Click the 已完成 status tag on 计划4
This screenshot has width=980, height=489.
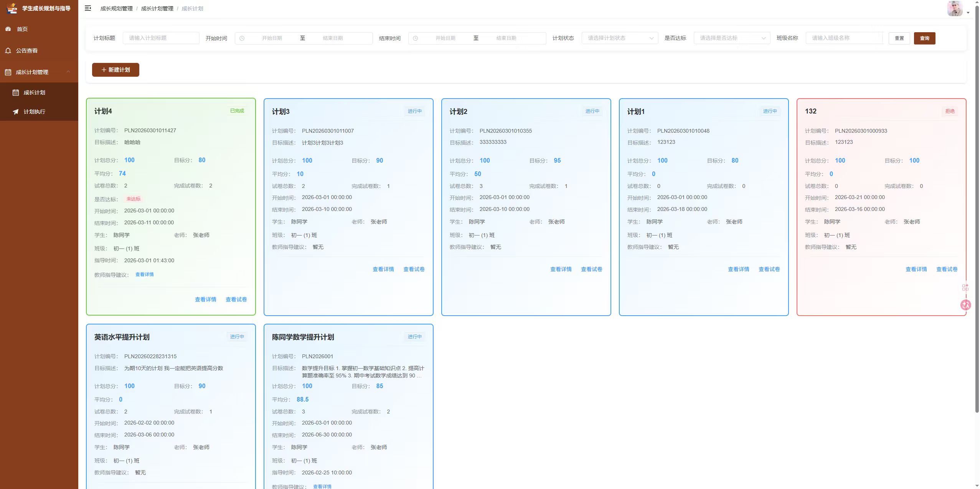tap(237, 111)
